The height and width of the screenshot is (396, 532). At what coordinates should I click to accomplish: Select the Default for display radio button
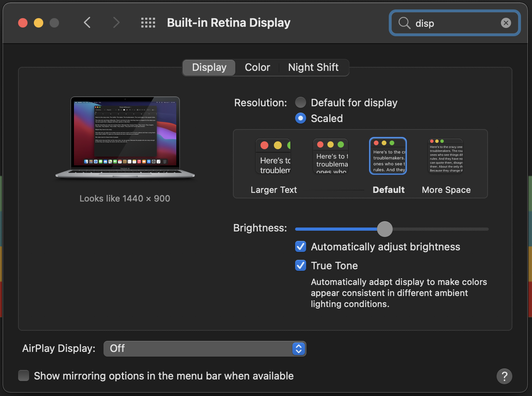click(x=300, y=102)
